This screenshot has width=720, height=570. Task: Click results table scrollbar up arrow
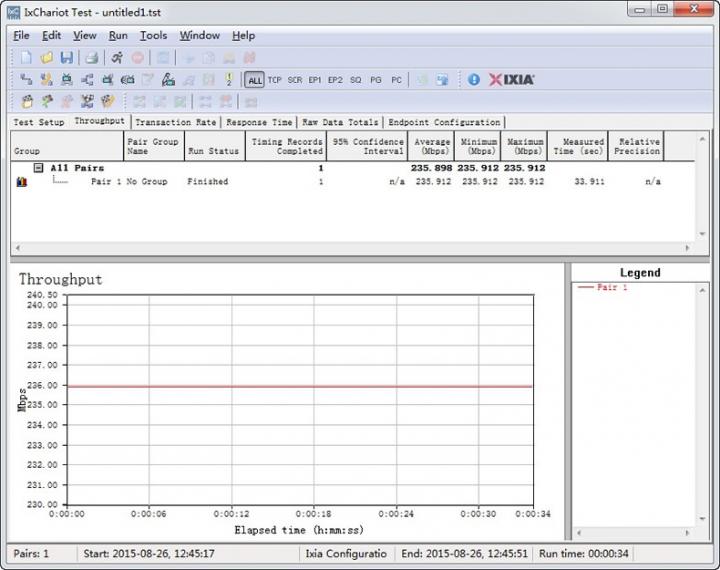(702, 139)
